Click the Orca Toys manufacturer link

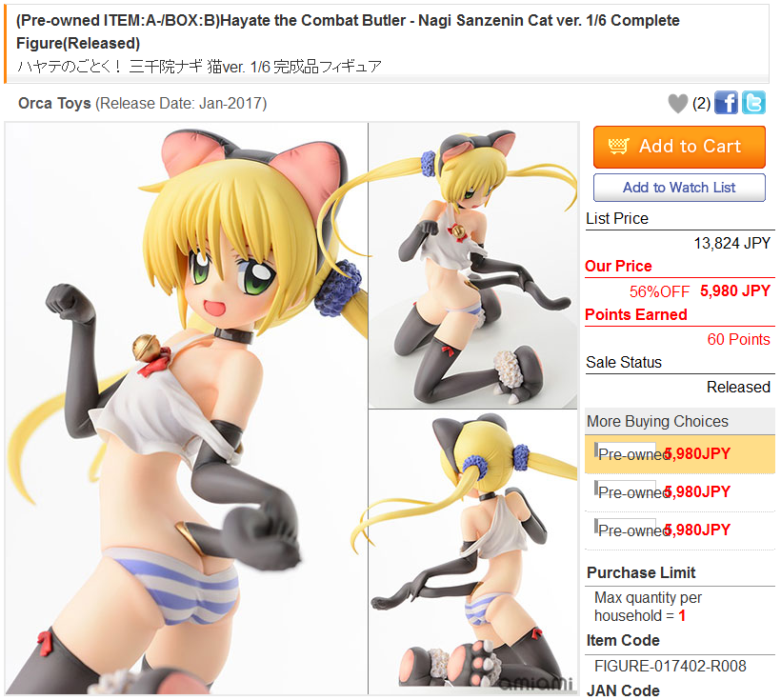pyautogui.click(x=54, y=103)
